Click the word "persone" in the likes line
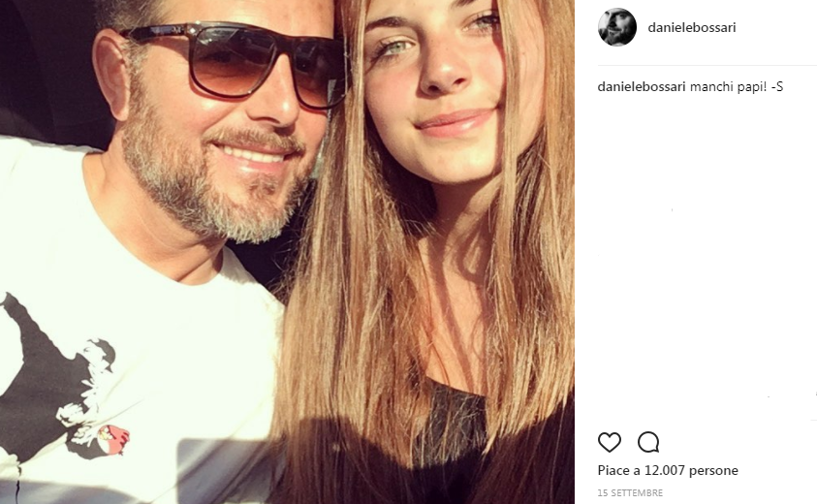The image size is (817, 504). coord(716,471)
